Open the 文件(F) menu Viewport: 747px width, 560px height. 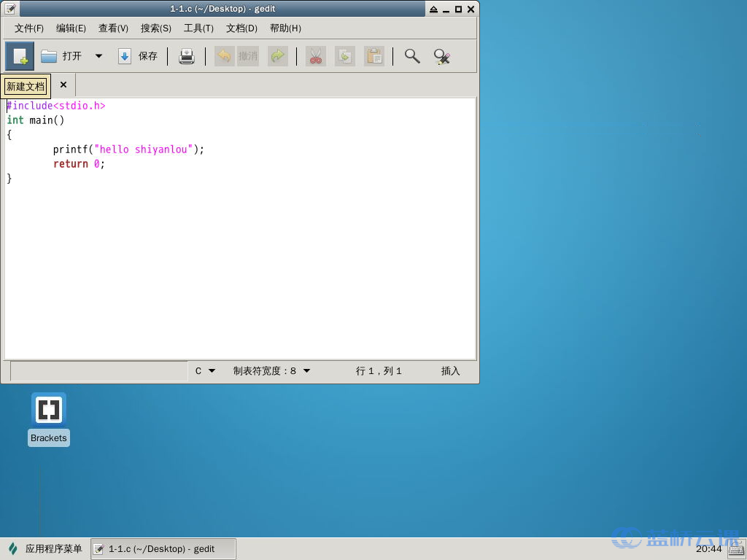tap(29, 28)
